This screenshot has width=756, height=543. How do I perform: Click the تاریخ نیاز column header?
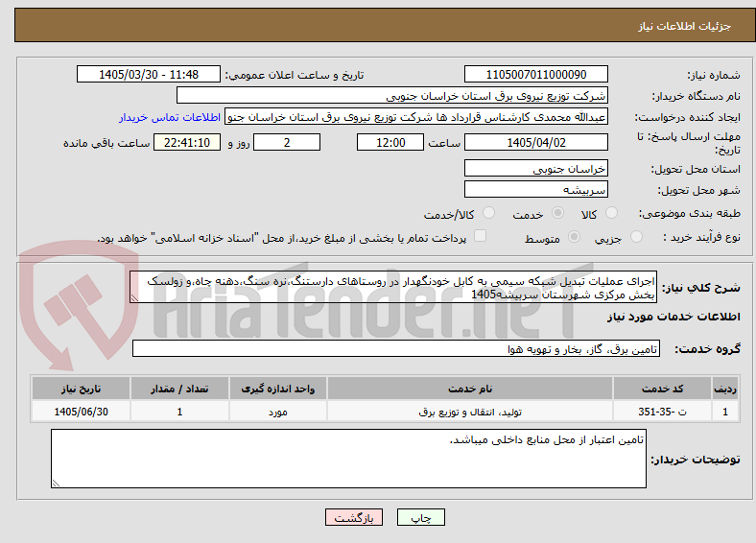(x=81, y=389)
